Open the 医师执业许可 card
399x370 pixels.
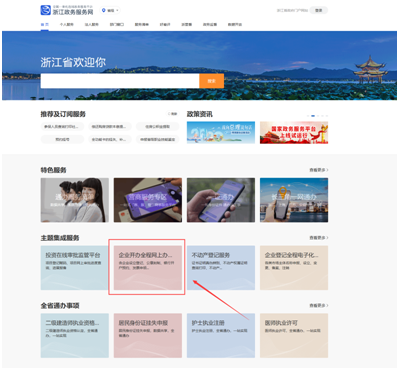coord(294,335)
